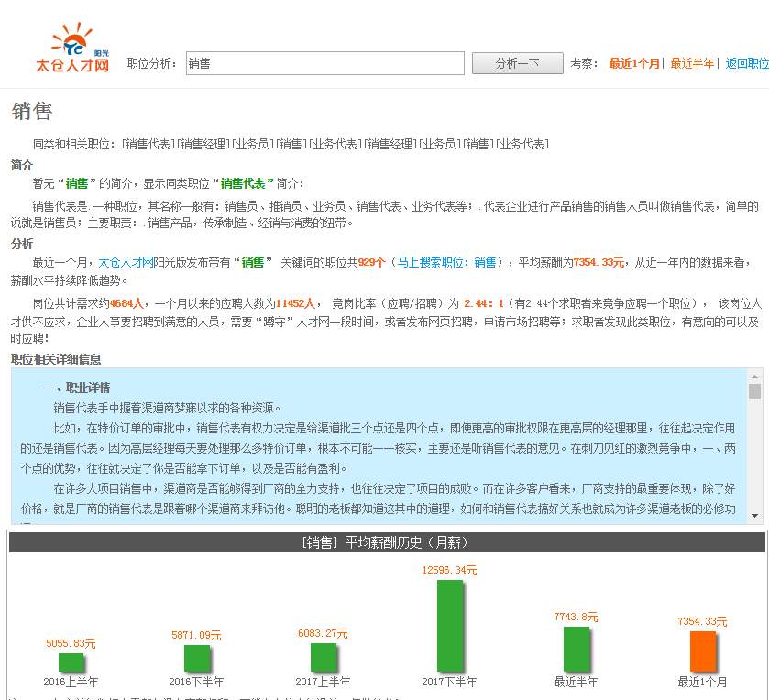The image size is (769, 700).
Task: Open the 最近1个月 time filter link
Action: (635, 64)
